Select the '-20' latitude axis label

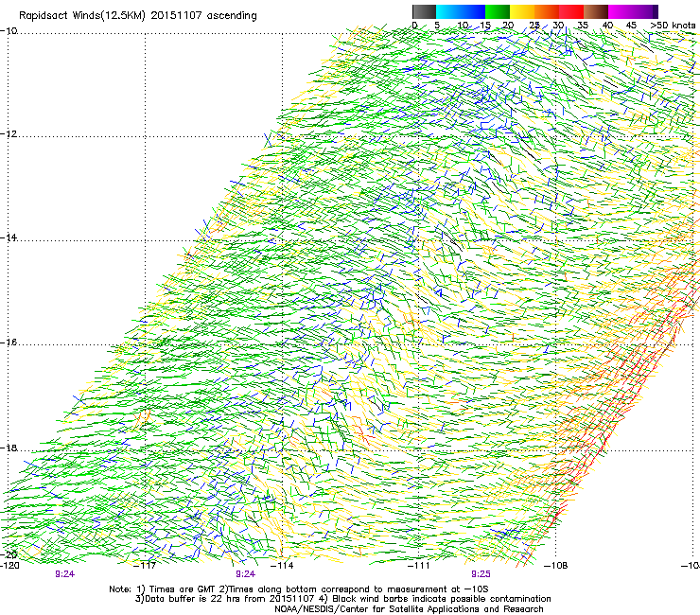(9, 554)
